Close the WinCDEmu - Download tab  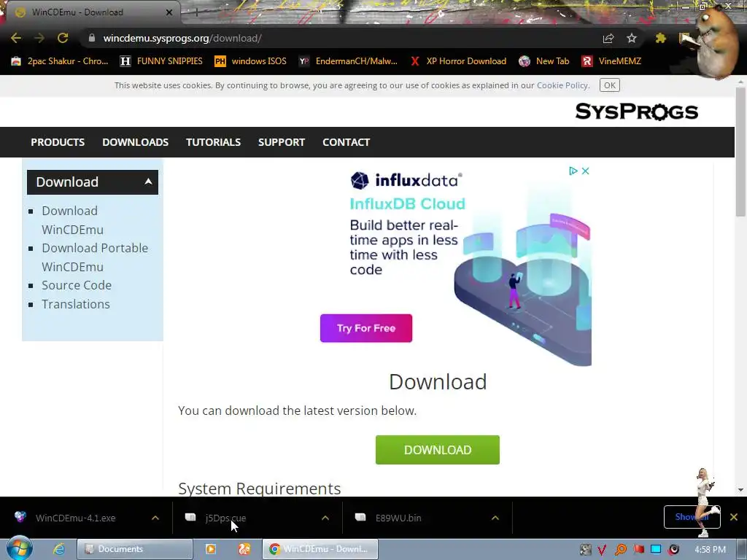[169, 12]
